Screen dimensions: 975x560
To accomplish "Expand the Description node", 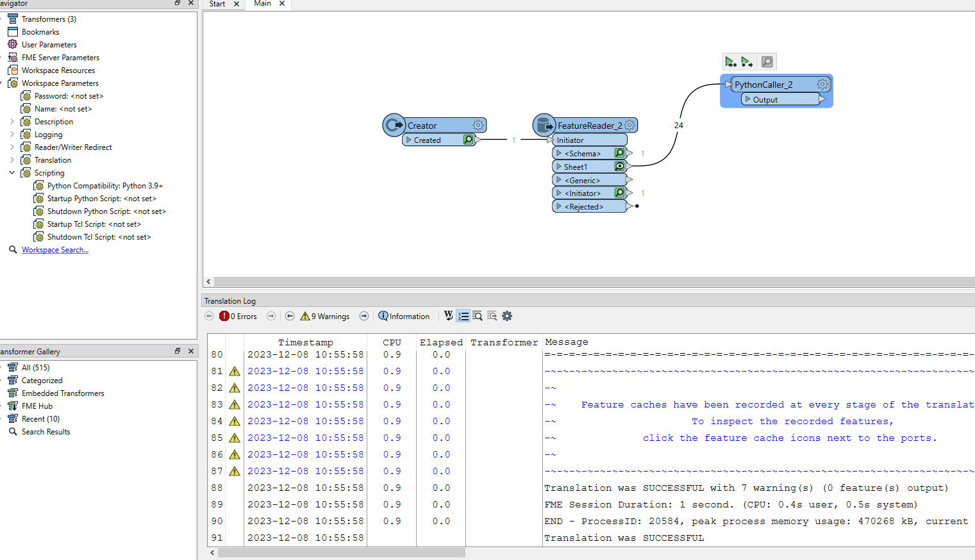I will pos(12,121).
